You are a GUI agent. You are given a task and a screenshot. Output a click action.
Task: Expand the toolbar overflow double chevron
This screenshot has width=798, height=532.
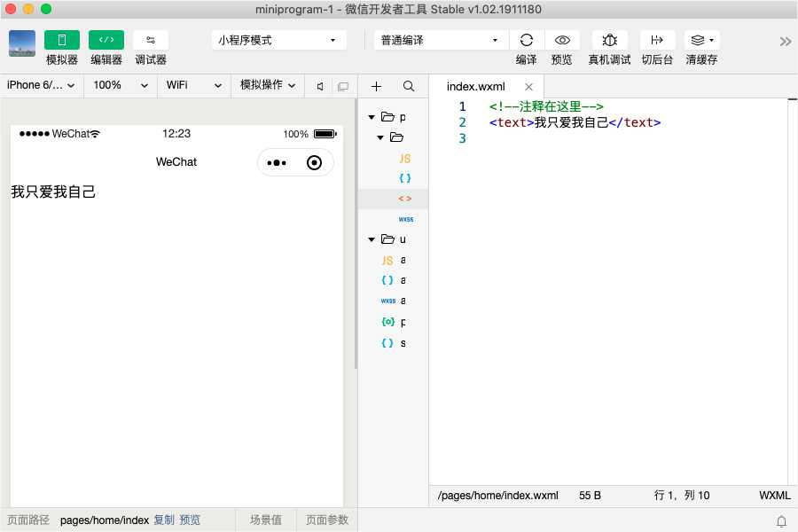pos(786,42)
